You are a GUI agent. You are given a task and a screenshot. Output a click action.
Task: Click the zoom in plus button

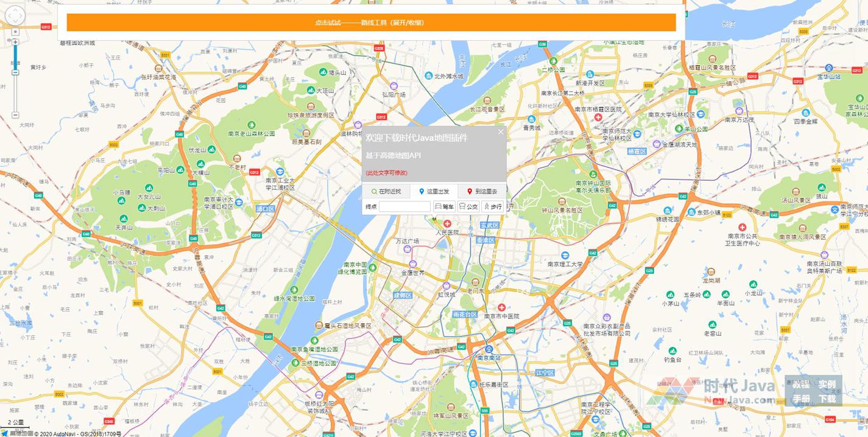pyautogui.click(x=15, y=42)
